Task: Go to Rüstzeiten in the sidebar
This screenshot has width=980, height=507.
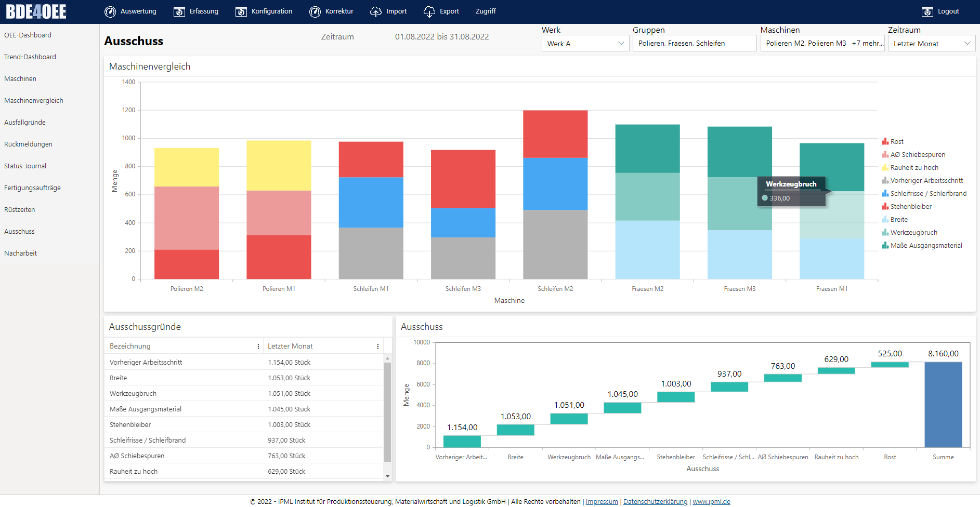Action: coord(20,210)
